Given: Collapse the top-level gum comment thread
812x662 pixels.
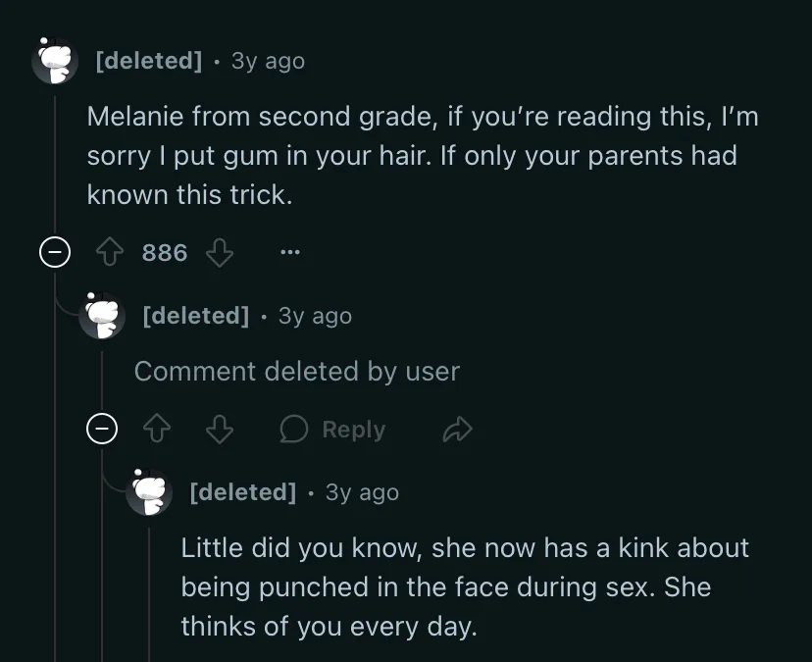Looking at the screenshot, I should 55,252.
